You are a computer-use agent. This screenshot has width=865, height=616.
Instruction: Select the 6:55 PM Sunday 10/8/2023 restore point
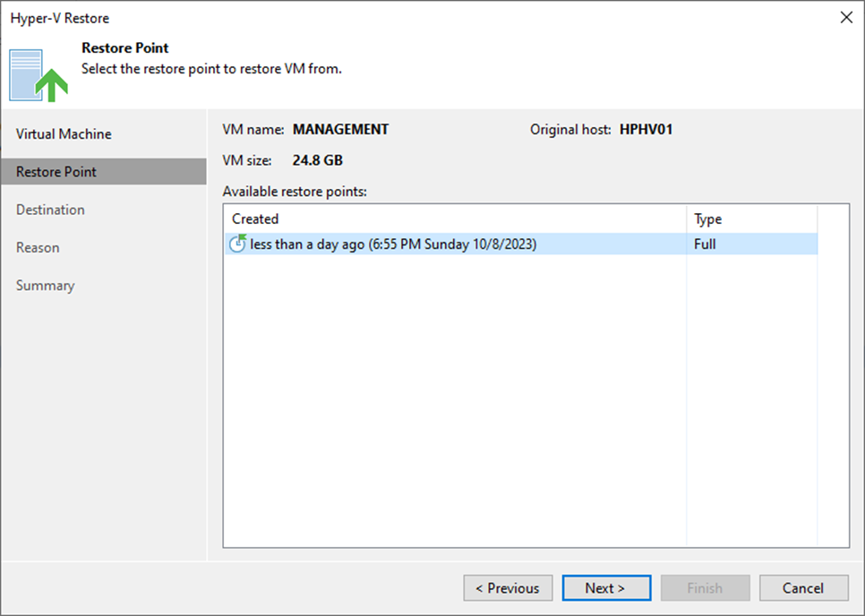tap(521, 244)
